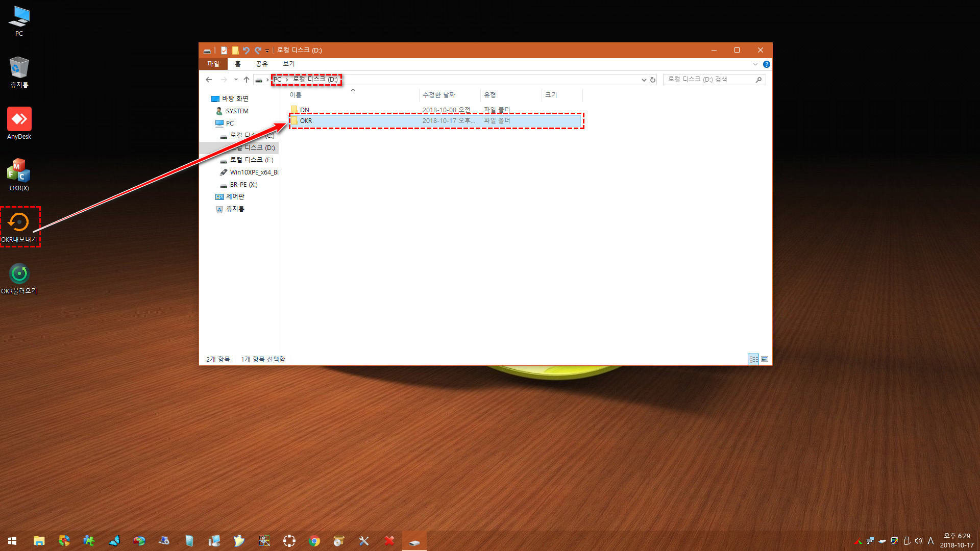Select Win10XPE_x64_Bi drive in the tree

pos(249,172)
